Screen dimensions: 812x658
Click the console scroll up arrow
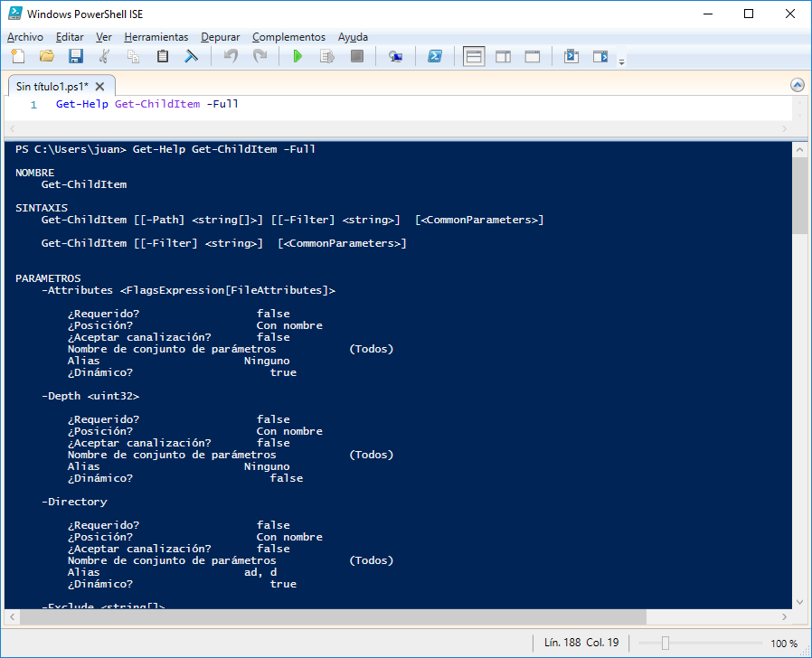pos(799,150)
